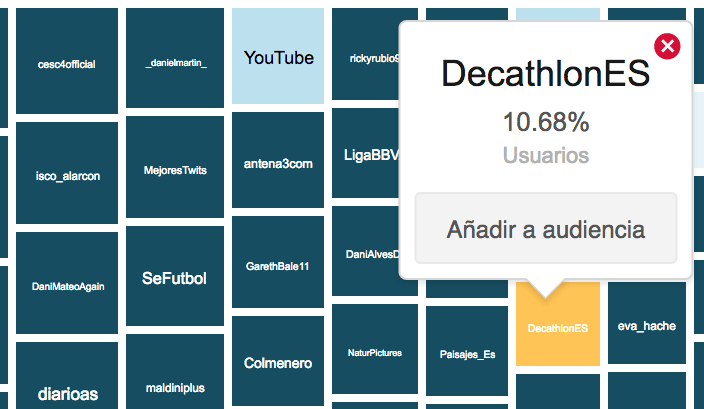Viewport: 704px width, 409px height.
Task: Click the 10.68% value in the popup
Action: coord(546,122)
